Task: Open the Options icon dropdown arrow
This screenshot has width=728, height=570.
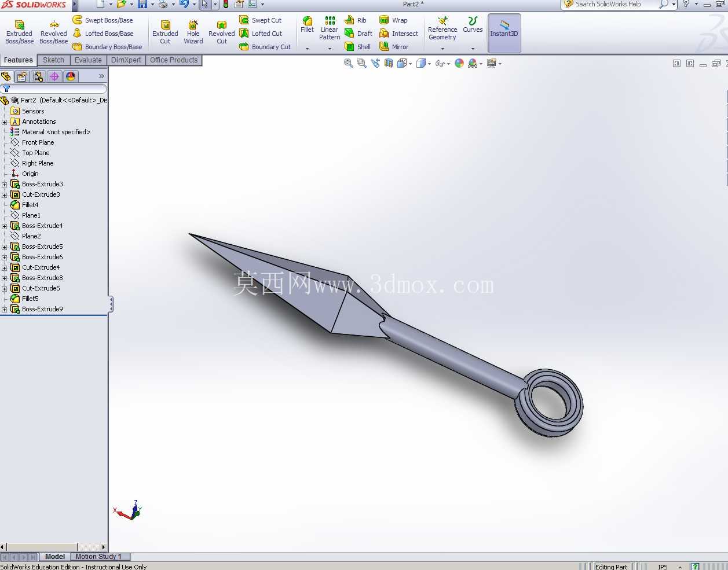Action: tap(263, 5)
